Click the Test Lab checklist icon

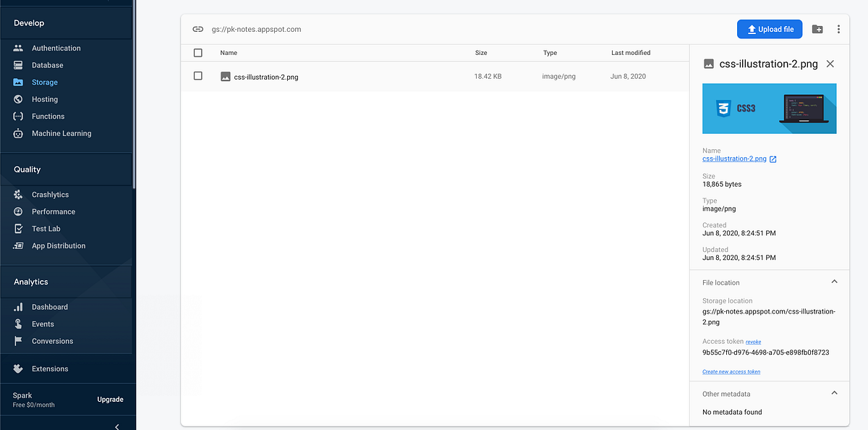pos(18,229)
